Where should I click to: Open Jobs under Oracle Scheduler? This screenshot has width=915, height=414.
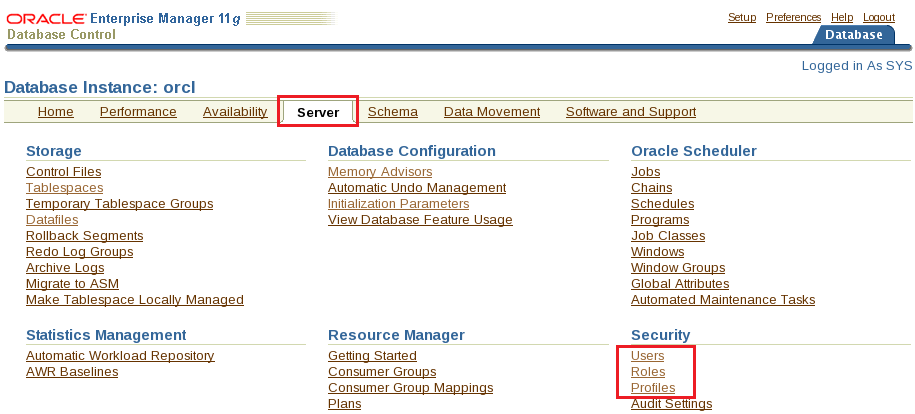(645, 172)
